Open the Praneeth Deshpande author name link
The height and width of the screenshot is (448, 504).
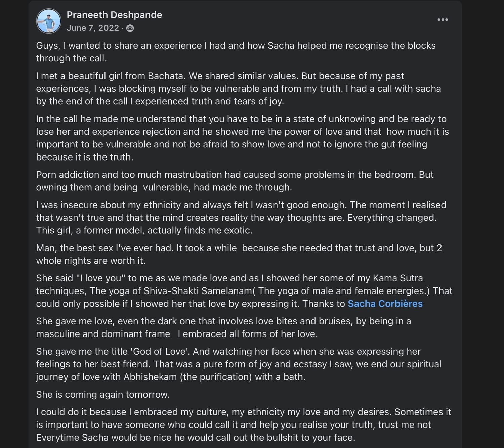click(114, 15)
